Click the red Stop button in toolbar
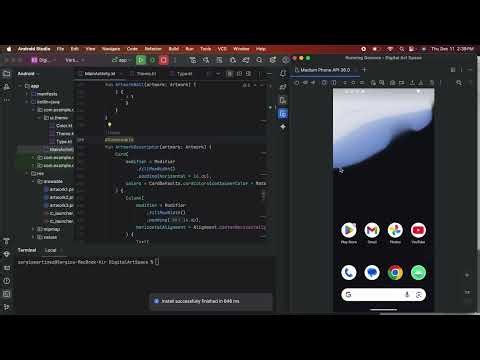 pos(164,60)
